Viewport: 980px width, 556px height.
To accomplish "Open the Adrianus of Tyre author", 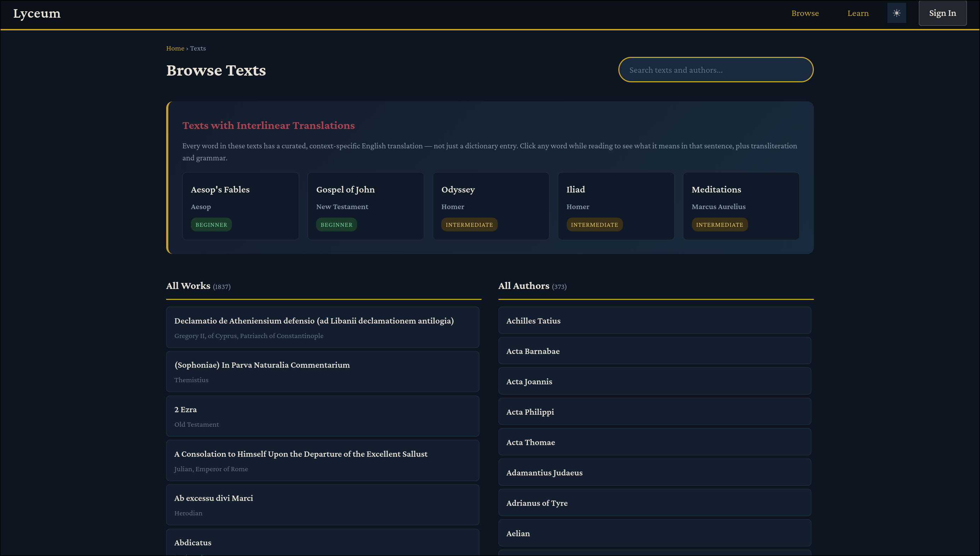I will 654,503.
